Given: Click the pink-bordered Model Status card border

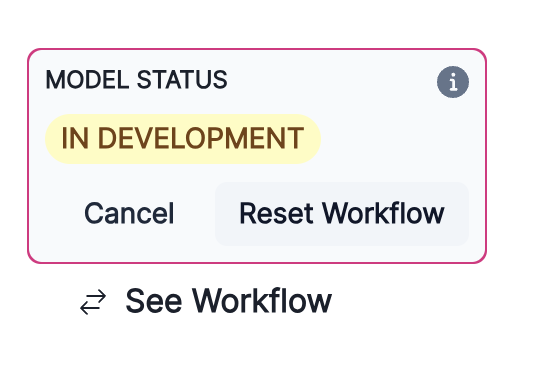Looking at the screenshot, I should click(x=256, y=49).
